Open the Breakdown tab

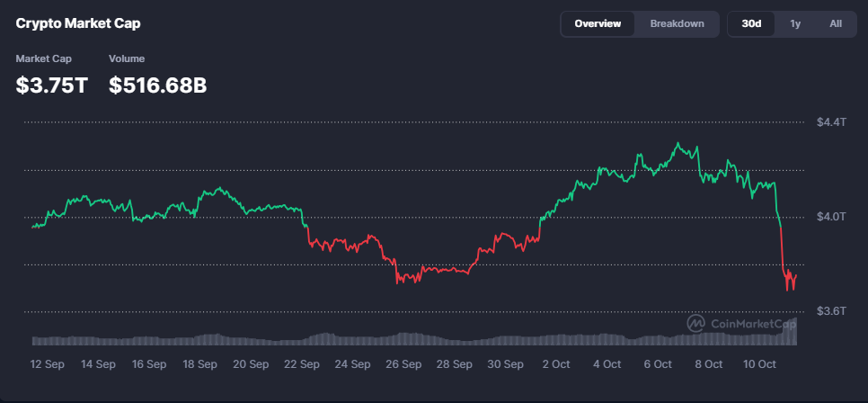677,23
